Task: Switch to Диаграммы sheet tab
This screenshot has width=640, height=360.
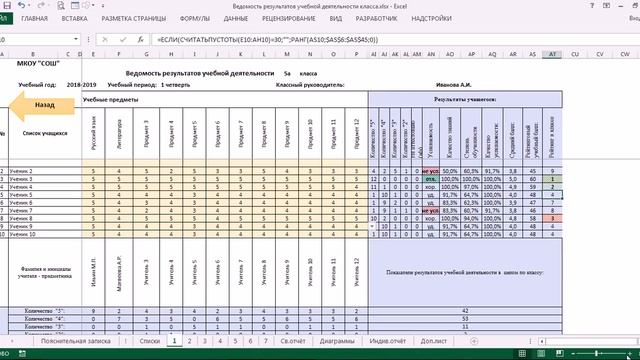Action: coord(337,341)
